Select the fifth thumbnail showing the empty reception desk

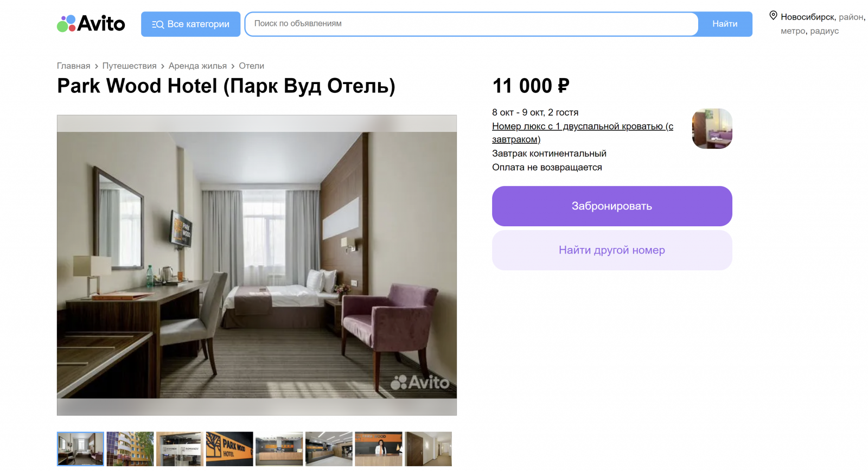coord(279,449)
